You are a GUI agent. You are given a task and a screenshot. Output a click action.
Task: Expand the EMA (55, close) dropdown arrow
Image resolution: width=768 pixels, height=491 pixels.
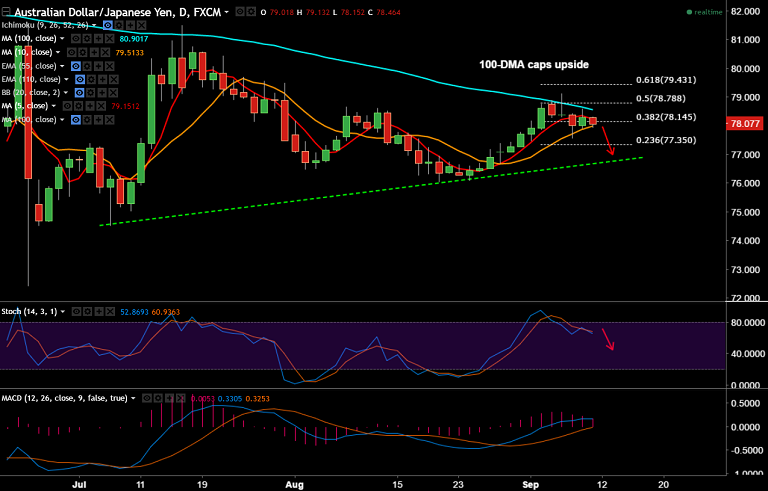62,66
